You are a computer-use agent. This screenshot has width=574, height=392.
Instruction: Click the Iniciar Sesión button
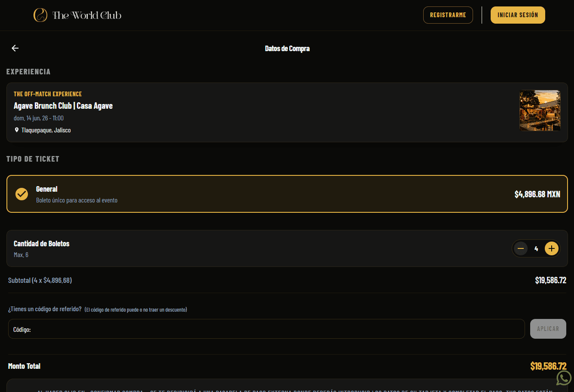click(518, 15)
